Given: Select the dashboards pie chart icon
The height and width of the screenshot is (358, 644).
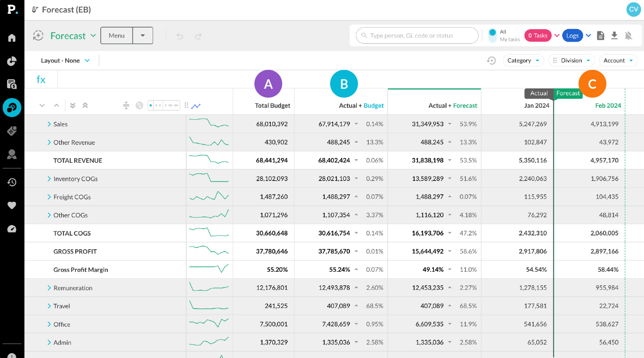Looking at the screenshot, I should (x=12, y=61).
